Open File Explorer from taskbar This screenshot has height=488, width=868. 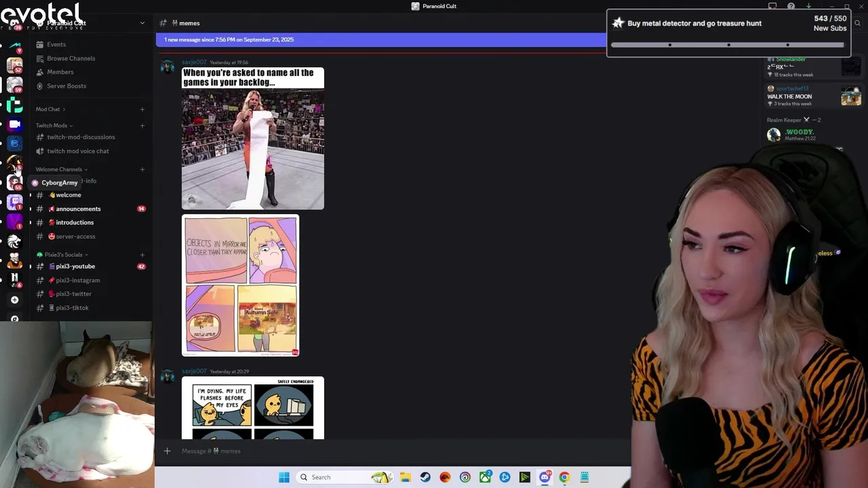click(x=406, y=477)
